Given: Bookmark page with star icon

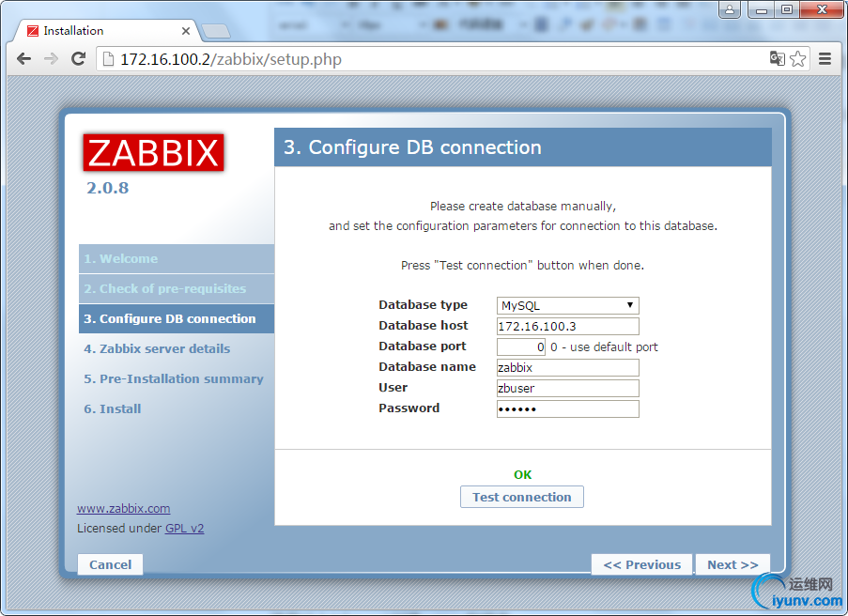Looking at the screenshot, I should click(x=797, y=58).
